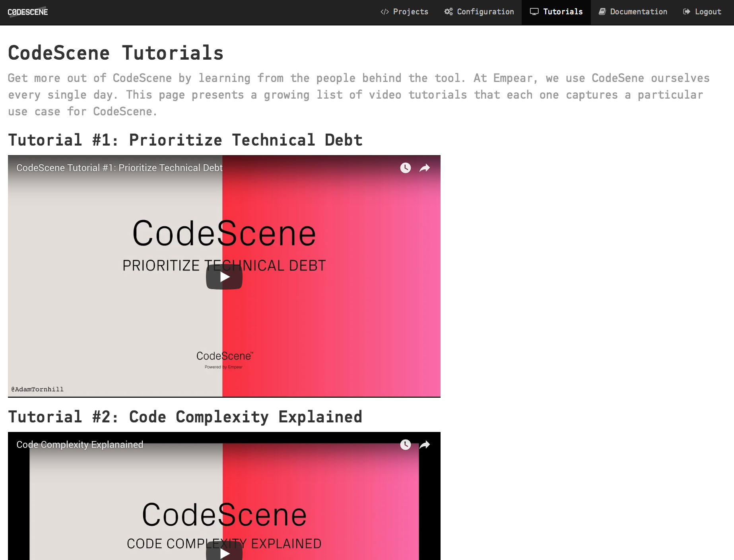
Task: Click Share arrow on Tutorial #1 video
Action: [x=425, y=168]
